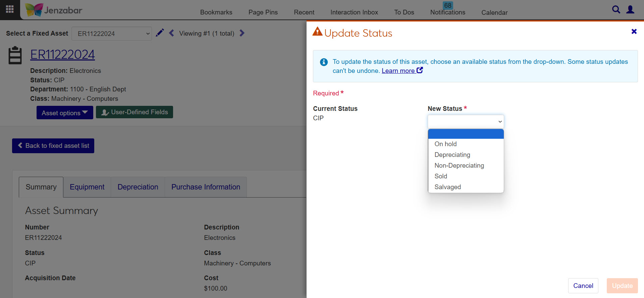Expand the Select a Fixed Asset dropdown
The height and width of the screenshot is (298, 644).
(112, 34)
